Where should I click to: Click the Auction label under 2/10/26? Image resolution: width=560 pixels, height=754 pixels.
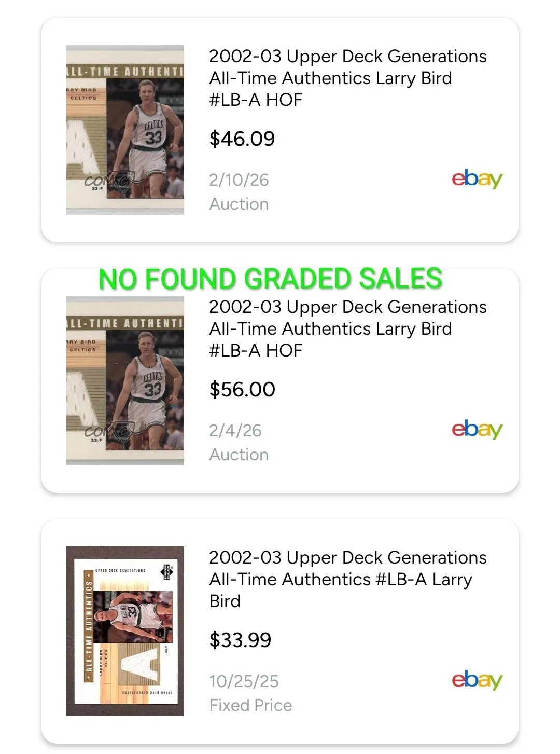[239, 204]
